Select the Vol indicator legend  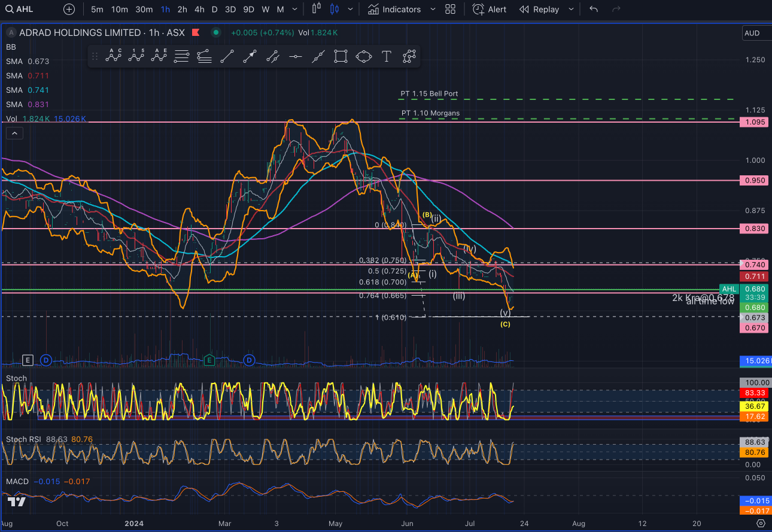(x=46, y=119)
